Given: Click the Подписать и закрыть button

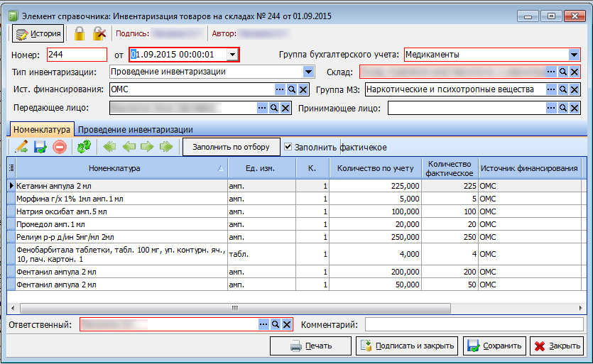Looking at the screenshot, I should (x=407, y=346).
